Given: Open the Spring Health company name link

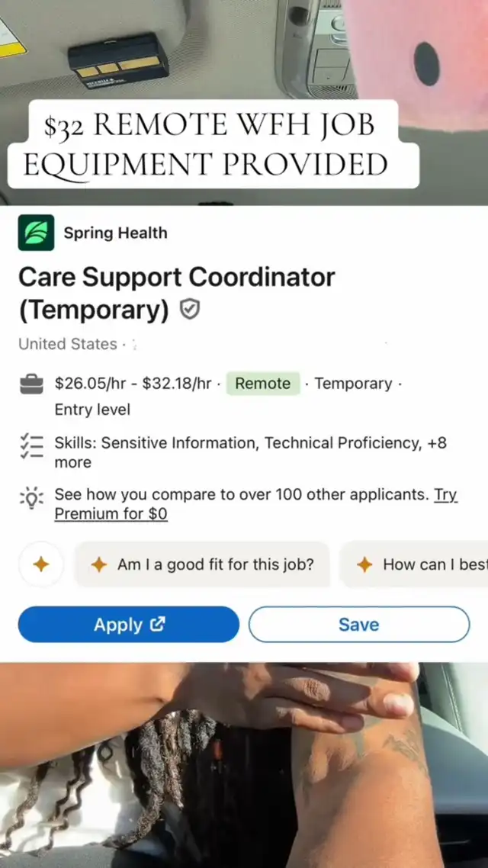Looking at the screenshot, I should (x=115, y=233).
